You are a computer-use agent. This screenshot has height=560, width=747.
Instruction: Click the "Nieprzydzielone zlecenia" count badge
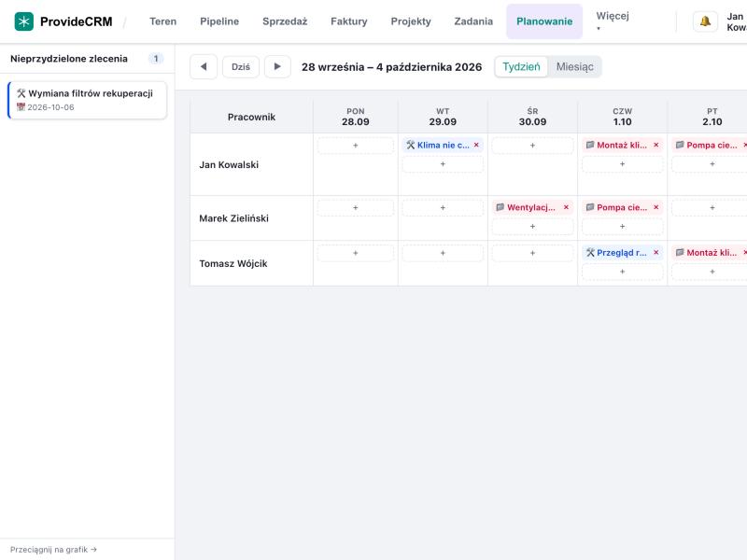[156, 59]
